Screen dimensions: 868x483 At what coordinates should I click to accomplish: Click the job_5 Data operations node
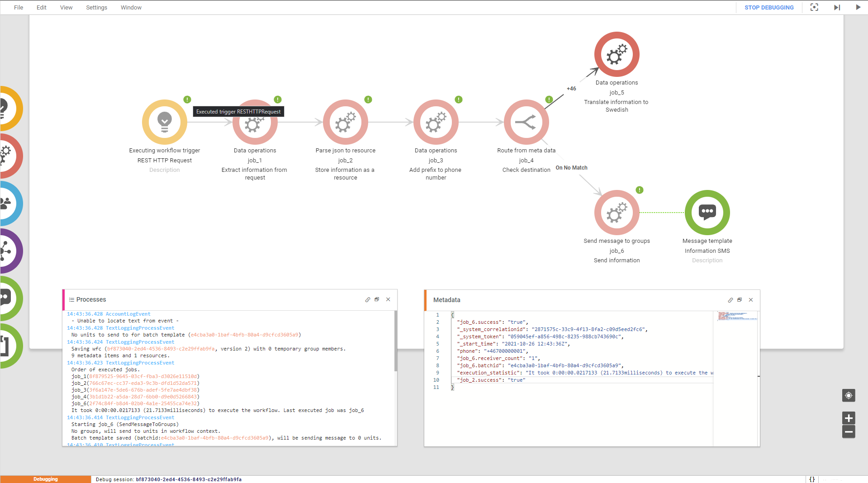[617, 54]
